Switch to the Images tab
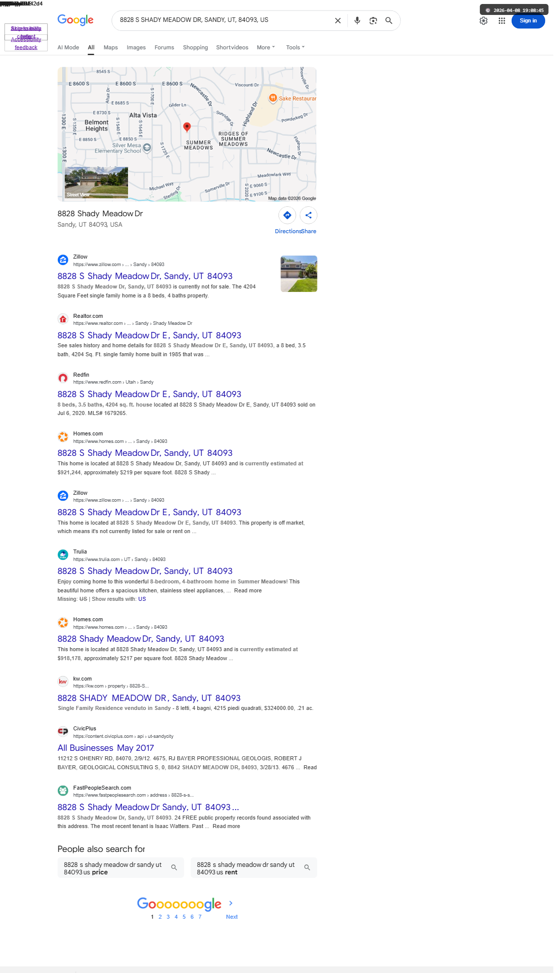Viewport: 560px width, 973px height. coord(136,47)
